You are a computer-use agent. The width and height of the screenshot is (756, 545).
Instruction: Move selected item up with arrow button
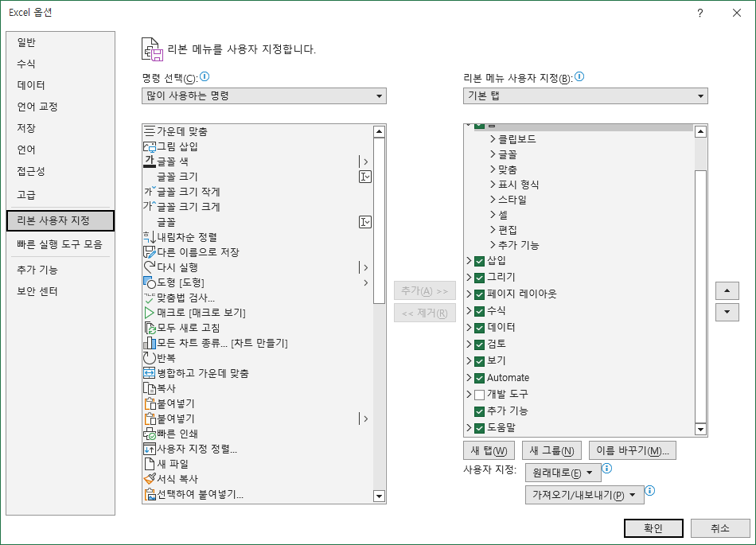pos(727,290)
